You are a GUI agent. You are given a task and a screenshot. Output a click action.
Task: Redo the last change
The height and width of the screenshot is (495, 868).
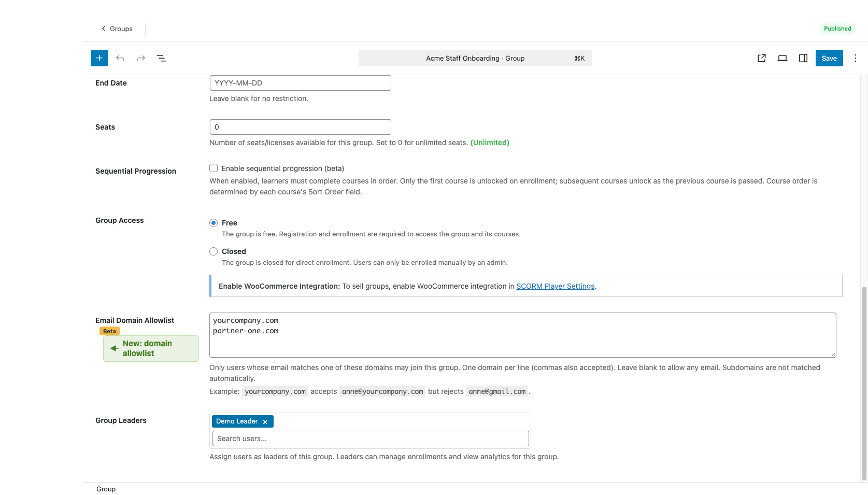pos(140,58)
